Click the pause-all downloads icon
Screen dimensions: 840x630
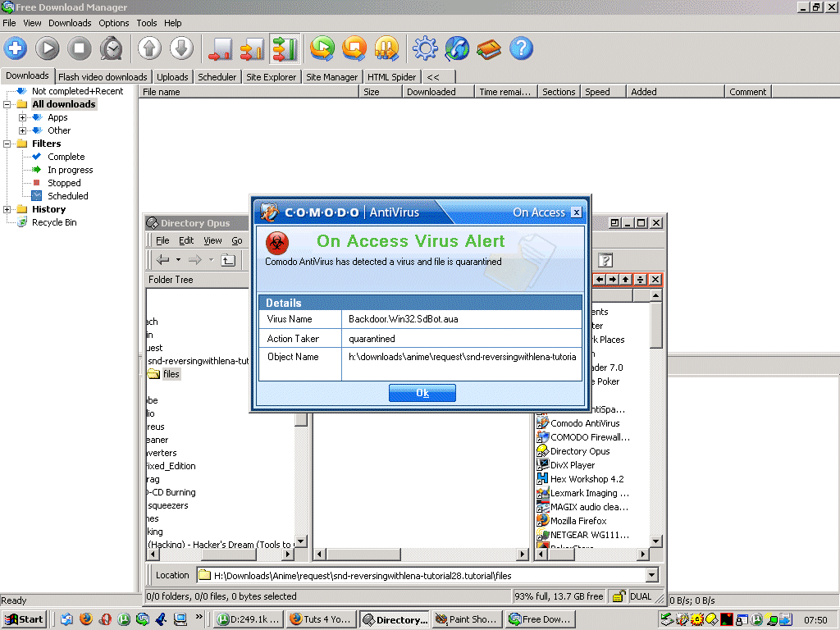tap(387, 48)
